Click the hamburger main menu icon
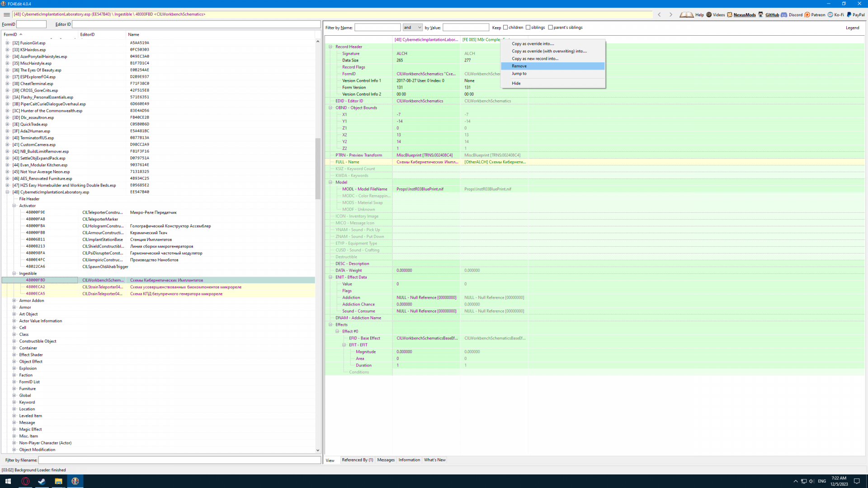The height and width of the screenshot is (488, 868). [7, 14]
